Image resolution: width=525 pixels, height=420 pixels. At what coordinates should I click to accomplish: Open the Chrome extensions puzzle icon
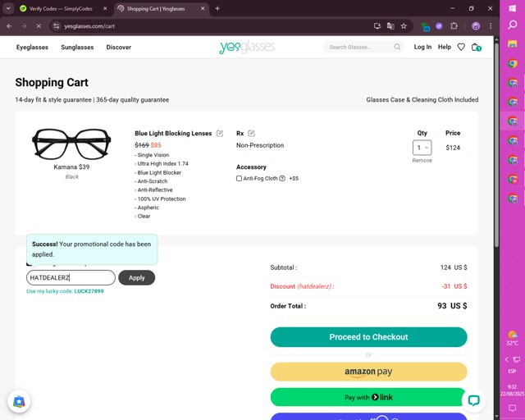(454, 25)
